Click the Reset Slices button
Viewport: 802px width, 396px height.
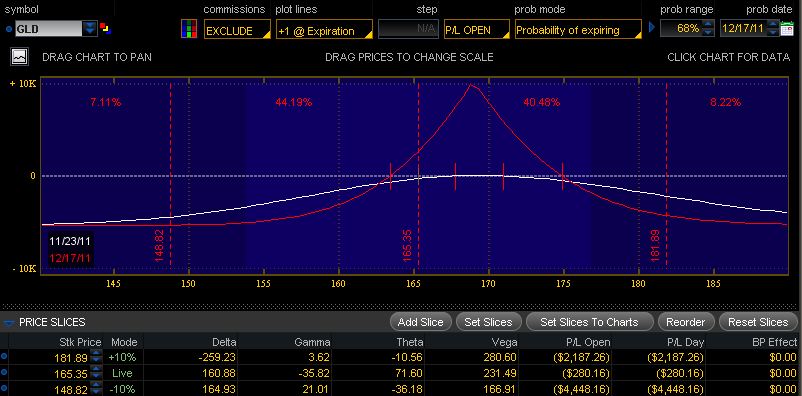tap(759, 322)
